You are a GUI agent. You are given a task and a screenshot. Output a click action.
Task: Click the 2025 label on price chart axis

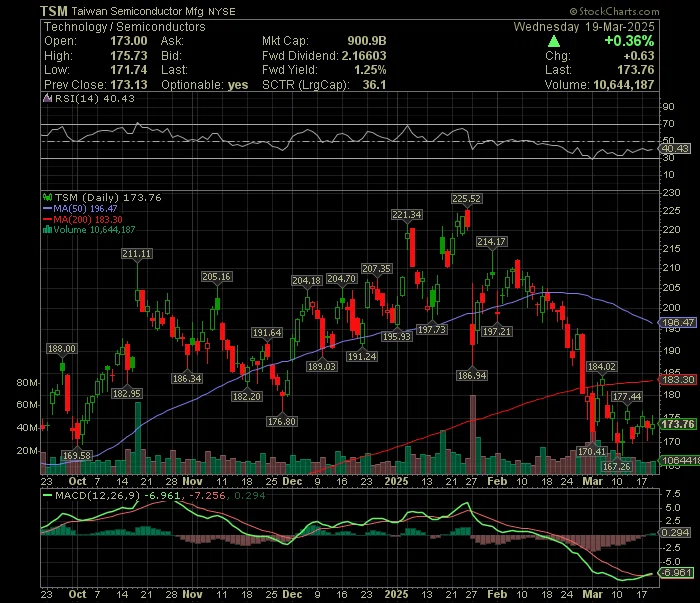click(396, 481)
